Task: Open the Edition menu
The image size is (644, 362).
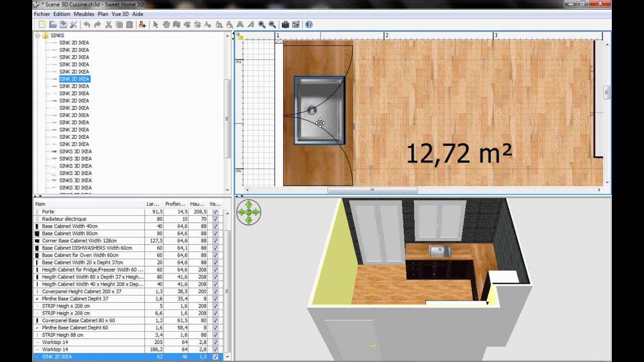Action: [62, 14]
